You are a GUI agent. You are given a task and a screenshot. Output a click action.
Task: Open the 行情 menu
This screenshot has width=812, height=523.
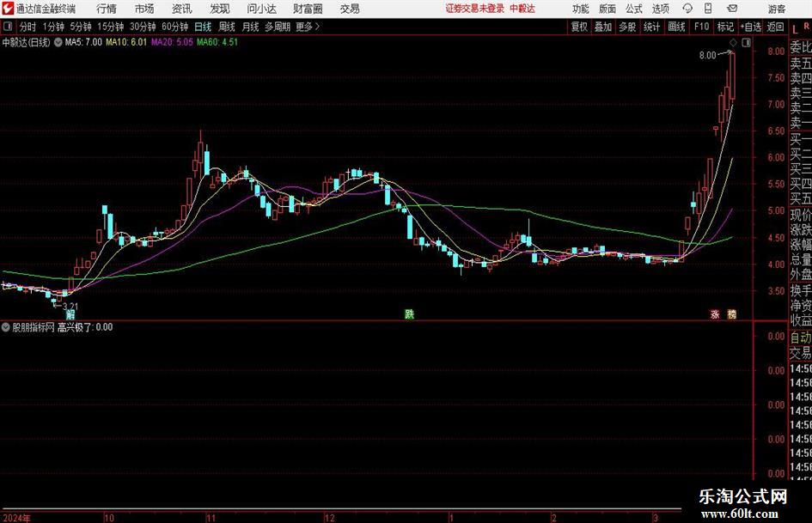pos(107,9)
